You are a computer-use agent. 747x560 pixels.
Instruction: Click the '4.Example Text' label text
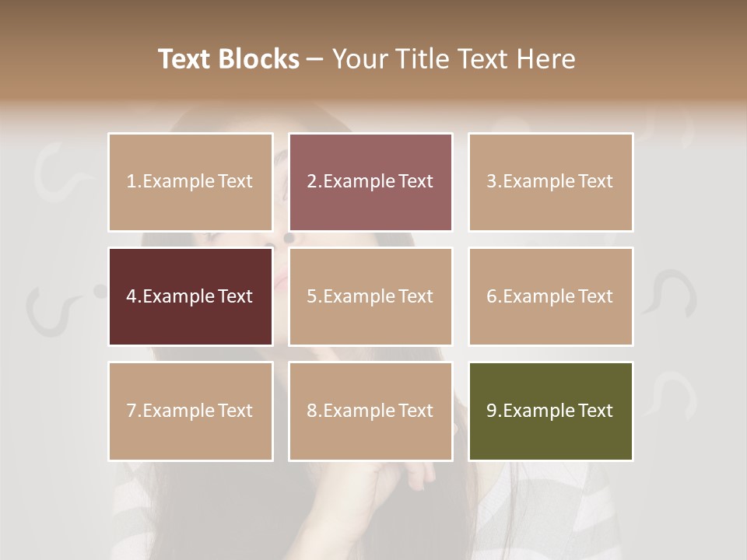[x=190, y=296]
